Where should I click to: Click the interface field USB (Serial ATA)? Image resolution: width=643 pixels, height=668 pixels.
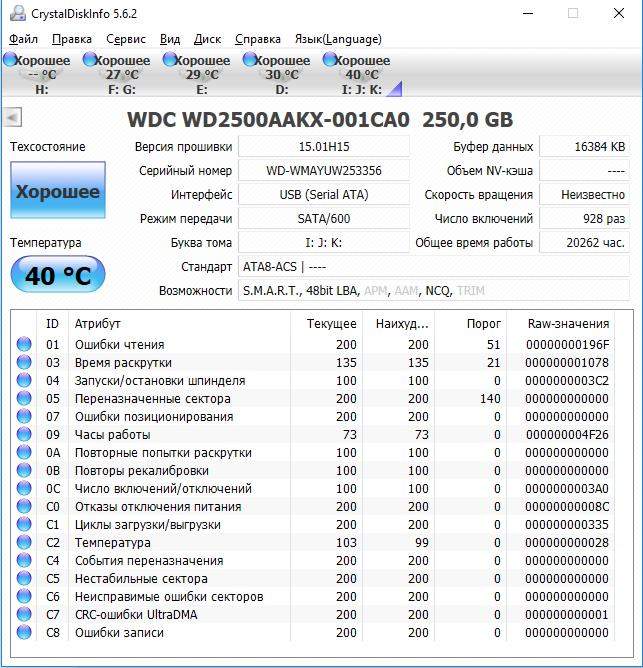coord(324,195)
